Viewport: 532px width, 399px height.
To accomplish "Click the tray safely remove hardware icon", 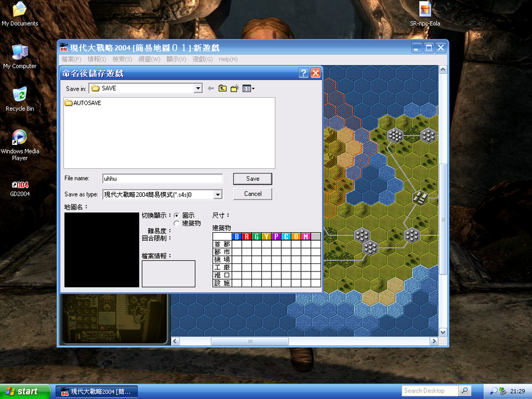I will point(503,391).
